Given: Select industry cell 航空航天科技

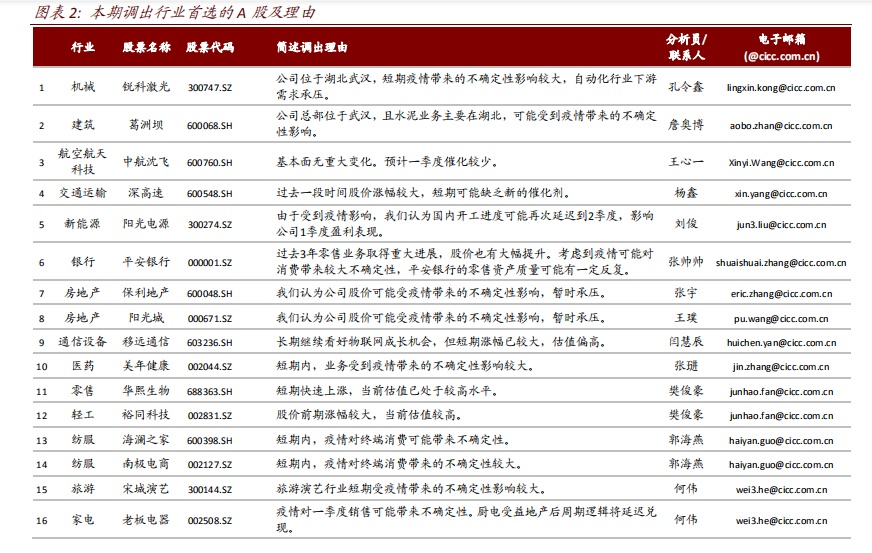Looking at the screenshot, I should tap(82, 161).
